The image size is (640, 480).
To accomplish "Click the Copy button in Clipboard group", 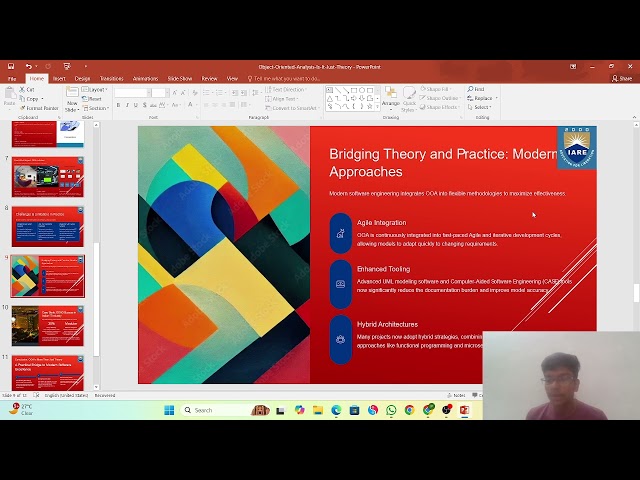I will pyautogui.click(x=29, y=99).
